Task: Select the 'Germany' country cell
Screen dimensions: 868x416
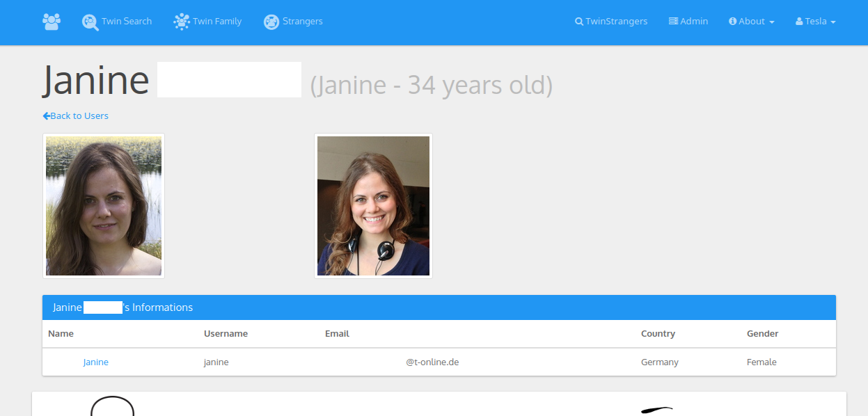Action: [x=660, y=362]
